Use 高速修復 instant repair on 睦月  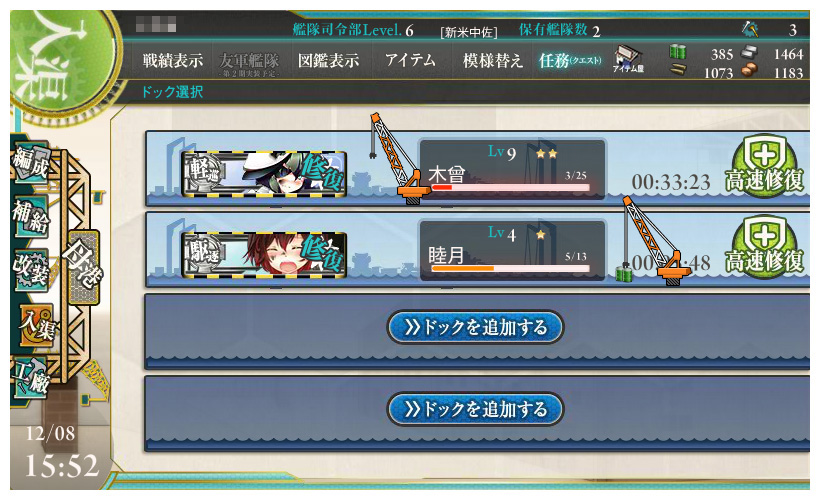coord(764,248)
